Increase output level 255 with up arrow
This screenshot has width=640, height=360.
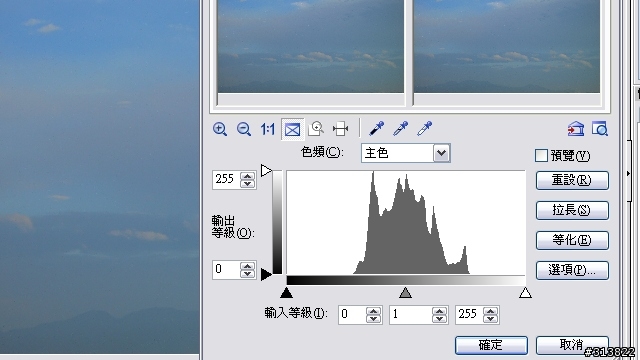tap(248, 176)
